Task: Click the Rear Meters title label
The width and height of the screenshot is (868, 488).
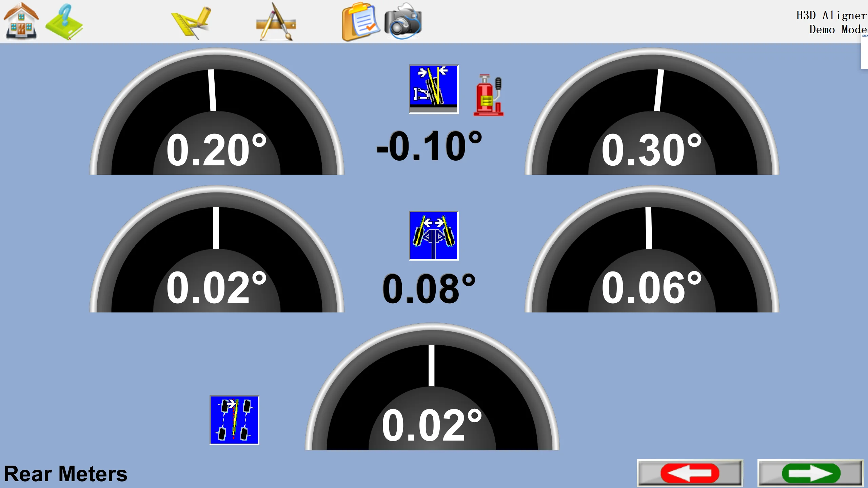Action: click(x=65, y=473)
